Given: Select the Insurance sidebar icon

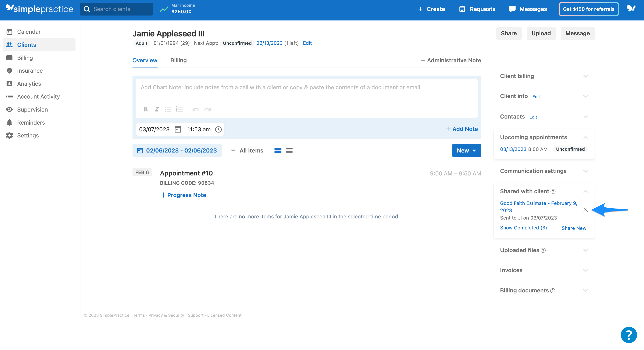Looking at the screenshot, I should (x=9, y=71).
